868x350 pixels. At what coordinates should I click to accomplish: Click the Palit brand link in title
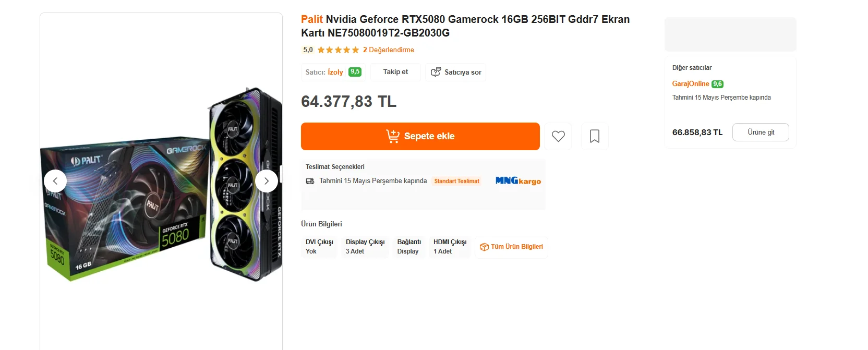[312, 19]
